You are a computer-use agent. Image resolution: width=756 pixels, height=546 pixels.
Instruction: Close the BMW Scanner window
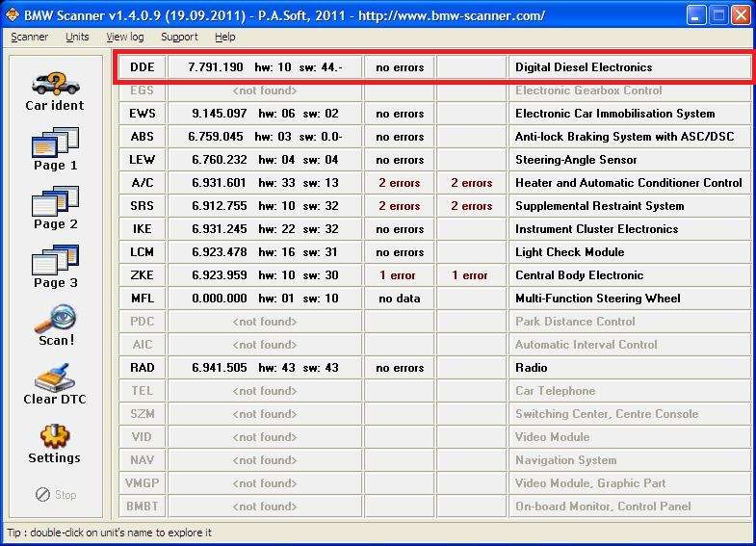[740, 15]
